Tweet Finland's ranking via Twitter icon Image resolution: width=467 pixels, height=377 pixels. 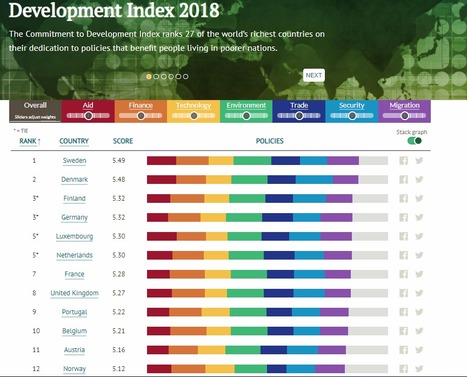pyautogui.click(x=419, y=199)
